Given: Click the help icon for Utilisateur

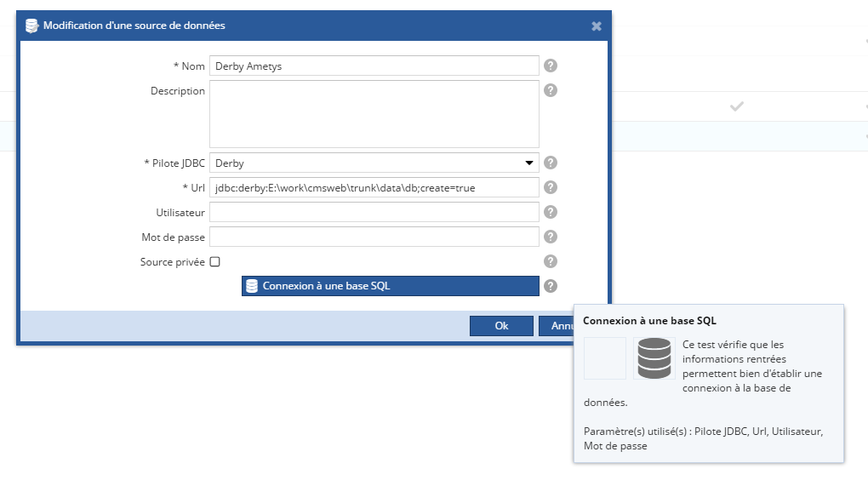Looking at the screenshot, I should 551,212.
